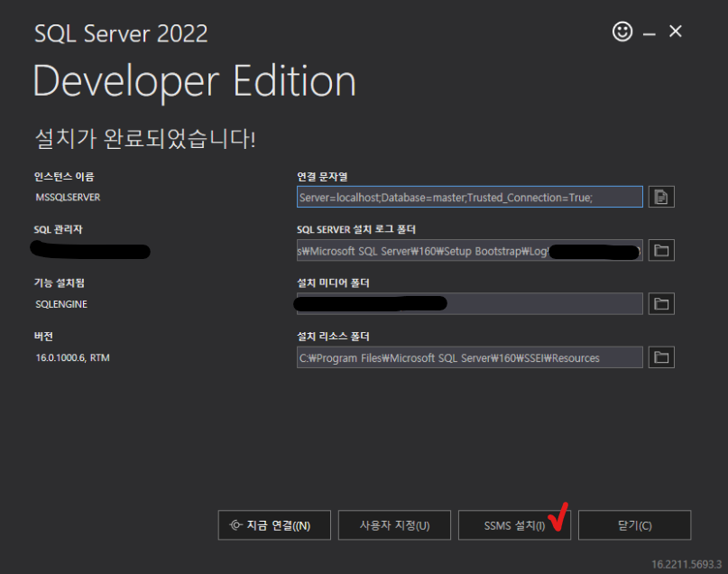Open the installation resources folder
The image size is (728, 574).
click(x=661, y=357)
